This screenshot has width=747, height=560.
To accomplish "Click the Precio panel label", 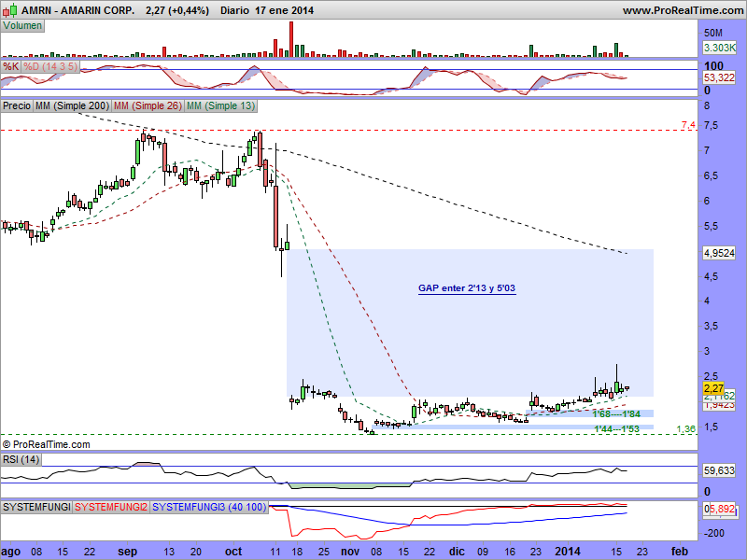I will tap(17, 105).
